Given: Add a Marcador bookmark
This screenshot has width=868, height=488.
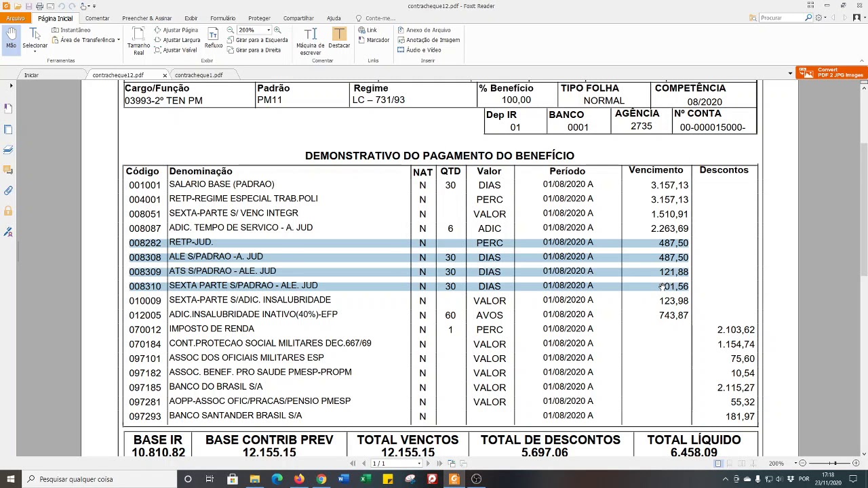Looking at the screenshot, I should click(x=374, y=40).
